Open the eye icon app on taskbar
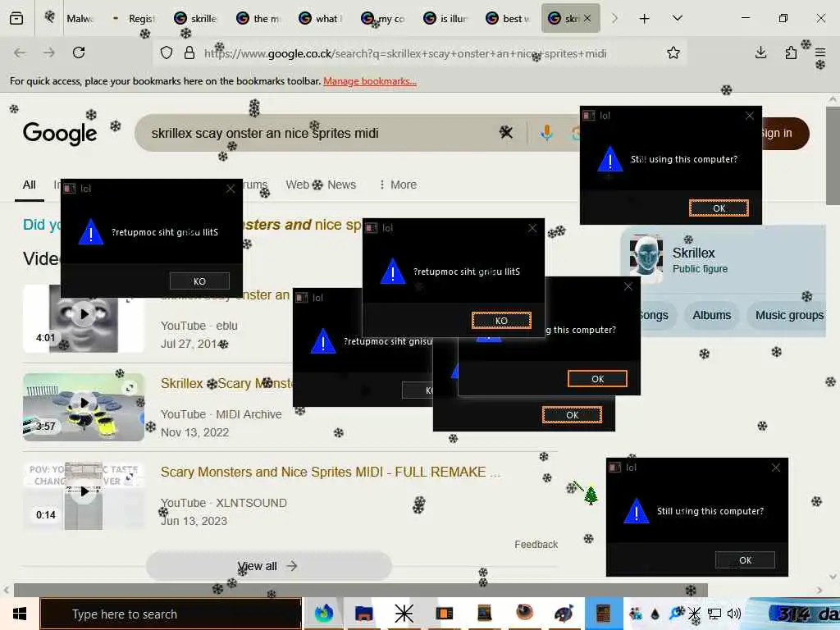 (524, 613)
